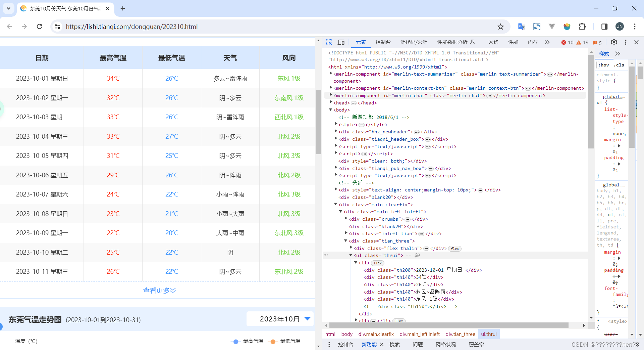
Task: Open the drawer three-dot menu
Action: click(x=329, y=344)
